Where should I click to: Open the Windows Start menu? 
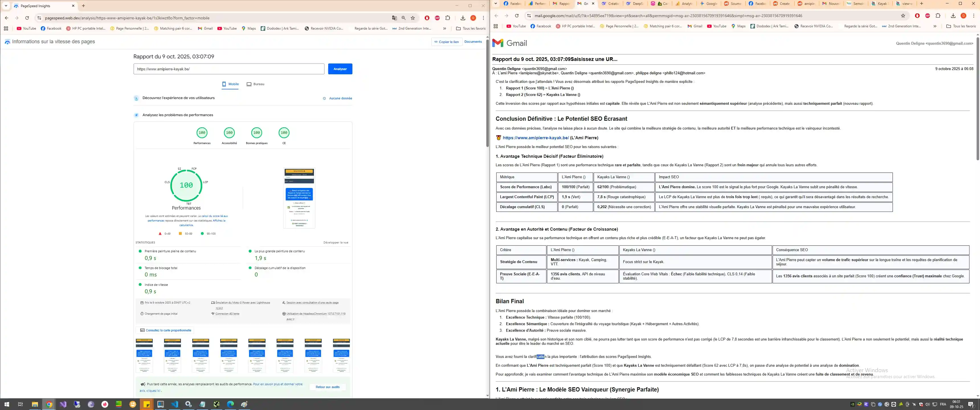point(7,404)
